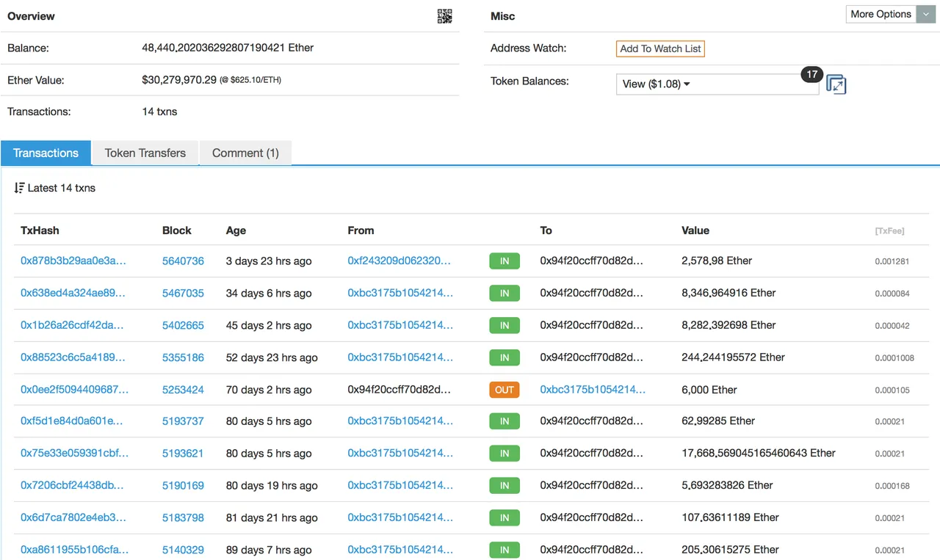Click the sort icon beside Latest 14 txns

[x=19, y=188]
